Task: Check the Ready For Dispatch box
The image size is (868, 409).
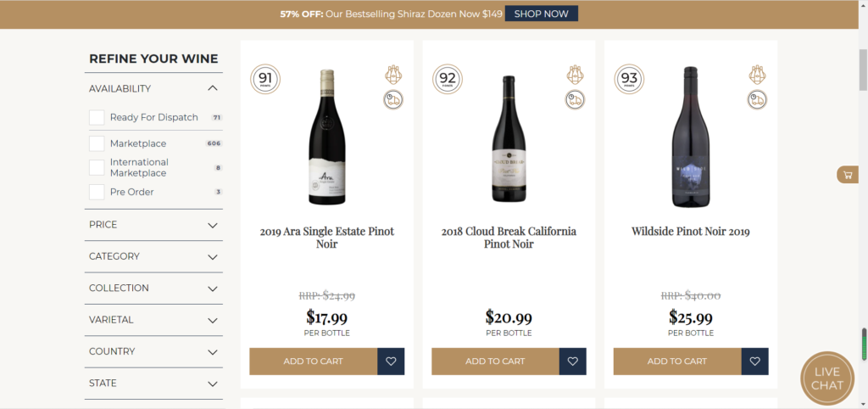Action: [x=97, y=117]
